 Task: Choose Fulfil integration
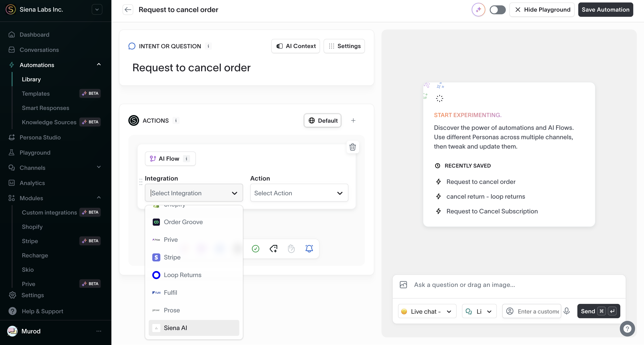[194, 292]
